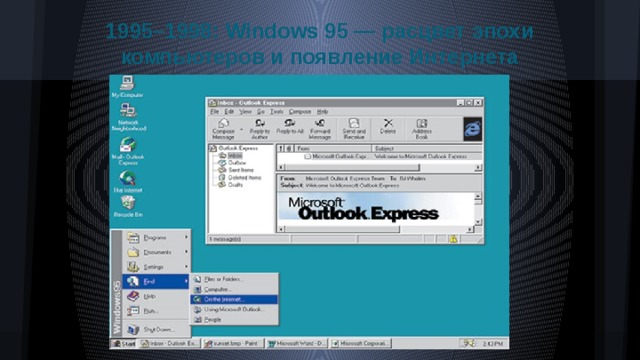The width and height of the screenshot is (640, 360).
Task: Select Find in the Start menu
Action: tap(156, 281)
